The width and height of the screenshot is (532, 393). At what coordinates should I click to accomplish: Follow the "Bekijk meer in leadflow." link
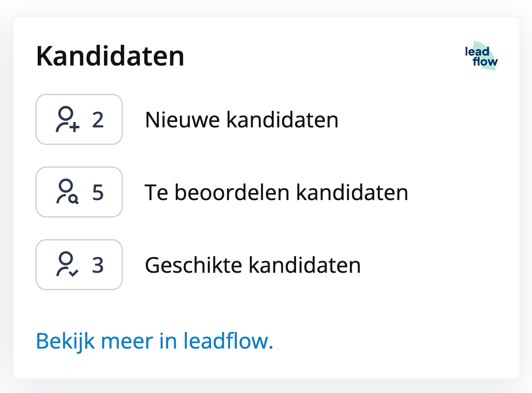click(154, 341)
